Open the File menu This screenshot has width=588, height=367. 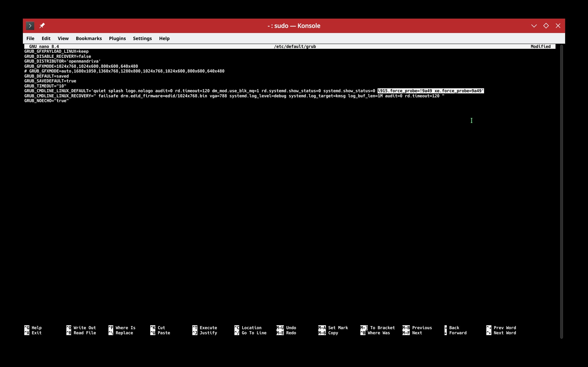pos(30,38)
